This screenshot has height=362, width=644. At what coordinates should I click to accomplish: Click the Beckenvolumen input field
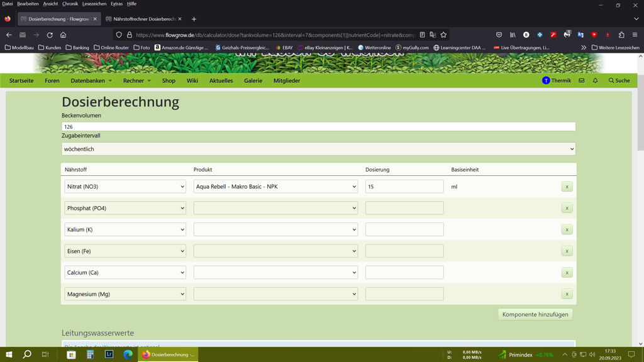click(x=318, y=126)
